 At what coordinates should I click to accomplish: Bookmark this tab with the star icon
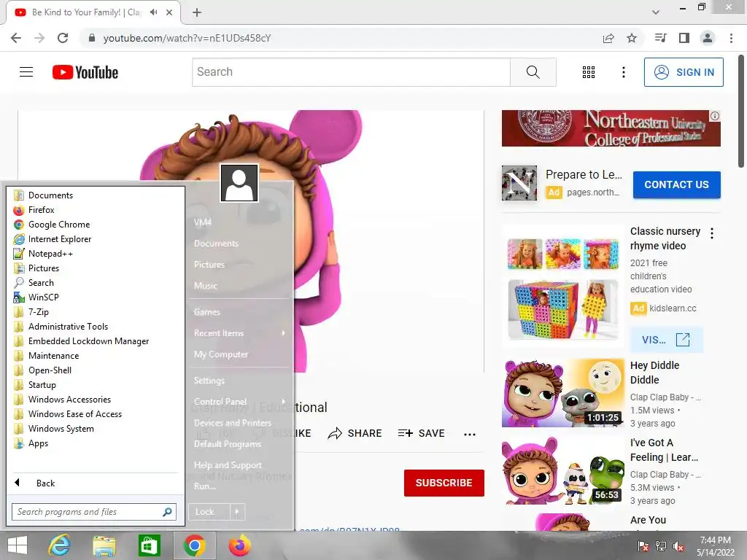632,38
